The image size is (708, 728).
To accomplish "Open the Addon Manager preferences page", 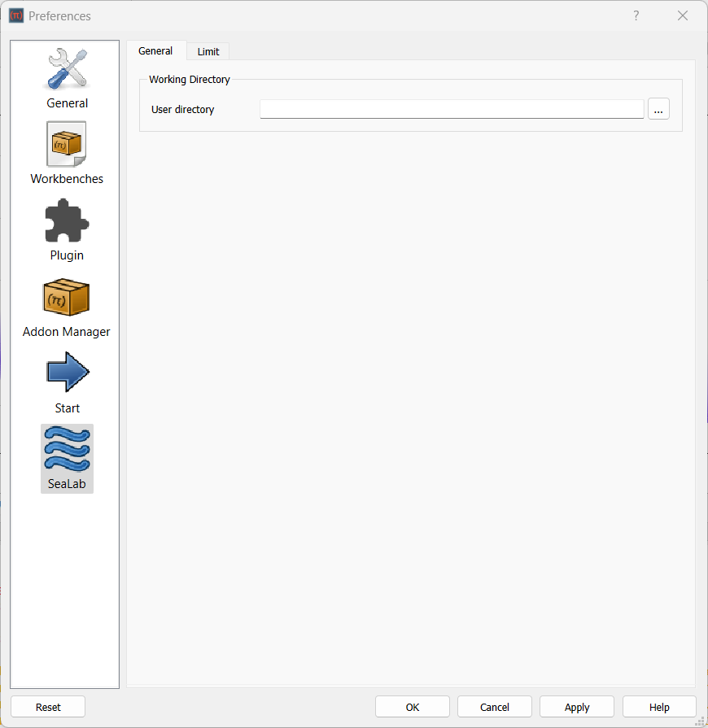I will tap(67, 297).
